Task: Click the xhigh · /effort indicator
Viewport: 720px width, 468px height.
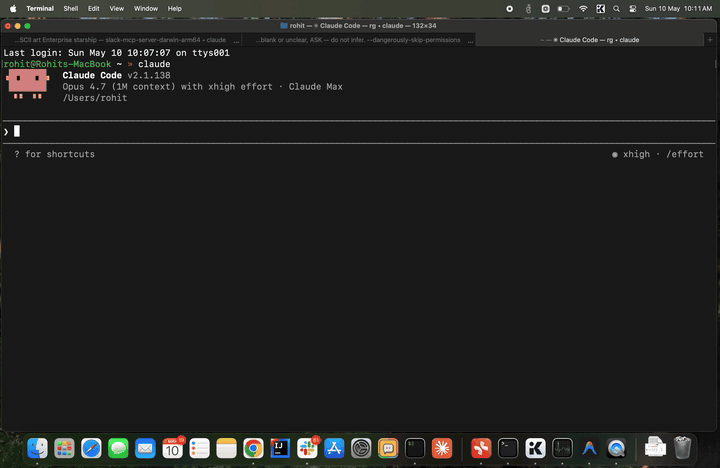Action: 658,154
